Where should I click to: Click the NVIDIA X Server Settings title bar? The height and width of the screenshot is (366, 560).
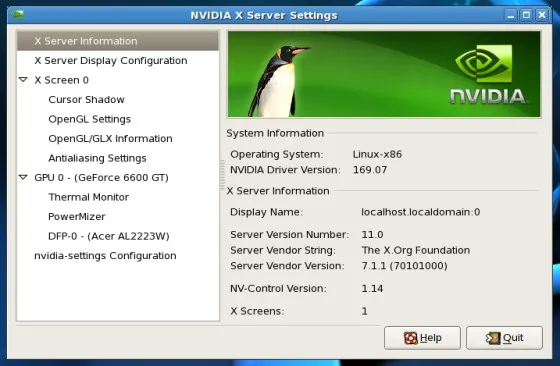[264, 15]
